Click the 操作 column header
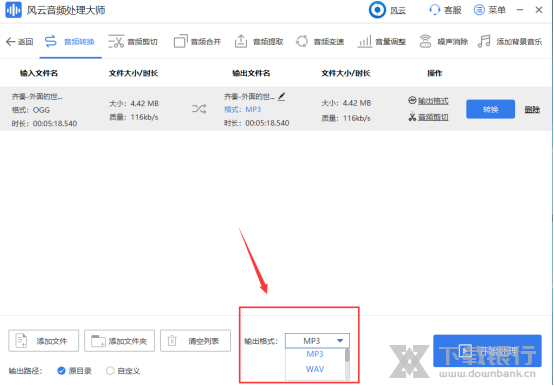 click(x=435, y=73)
